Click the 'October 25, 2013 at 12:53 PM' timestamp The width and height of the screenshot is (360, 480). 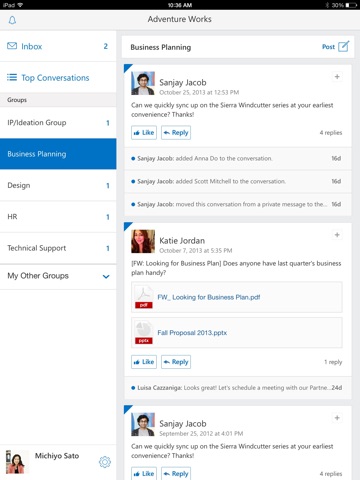tap(199, 92)
